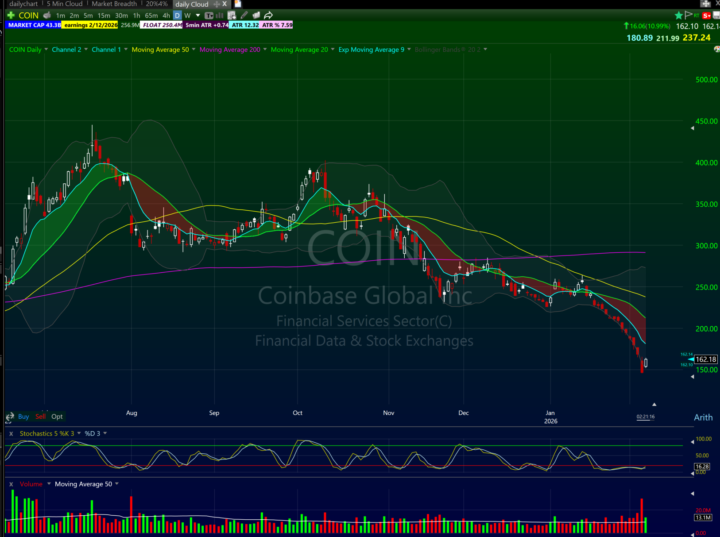Click the swap arrows trading icon
The height and width of the screenshot is (537, 720).
tap(10, 417)
